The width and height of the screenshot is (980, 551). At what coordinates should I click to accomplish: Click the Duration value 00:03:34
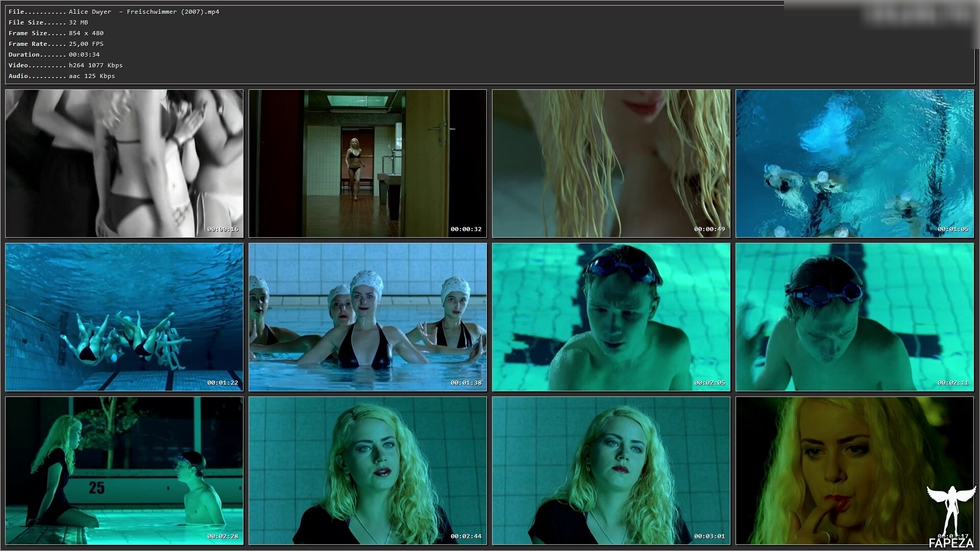tap(84, 55)
